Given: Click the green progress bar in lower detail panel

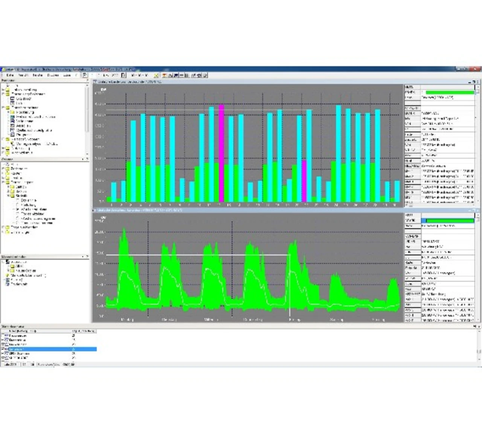Looking at the screenshot, I should (x=450, y=221).
